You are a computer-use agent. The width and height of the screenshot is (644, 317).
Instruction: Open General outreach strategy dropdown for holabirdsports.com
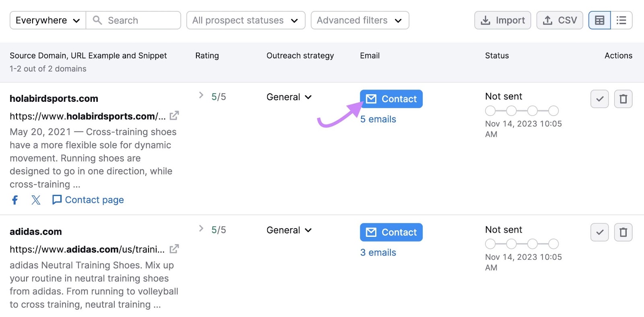pos(289,97)
